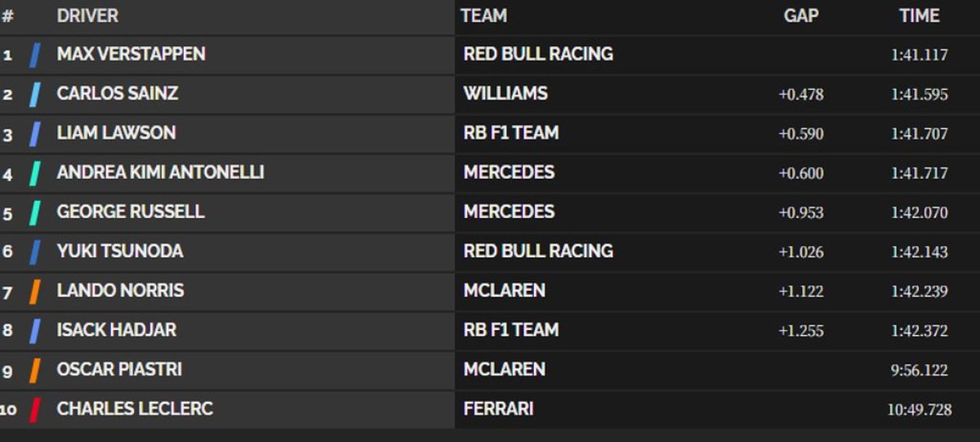Click the +0.478 gap value for Sainz
980x442 pixels.
tap(801, 95)
